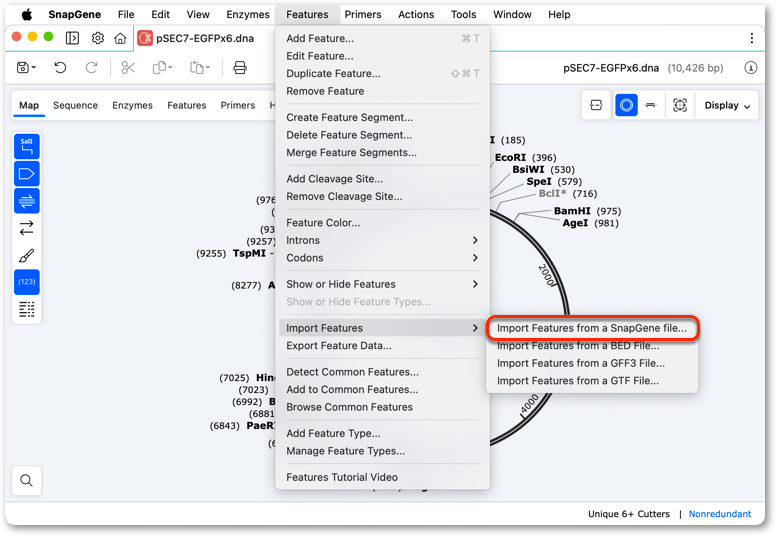The width and height of the screenshot is (776, 536).
Task: Switch to the Enzymes tab
Action: (x=132, y=105)
